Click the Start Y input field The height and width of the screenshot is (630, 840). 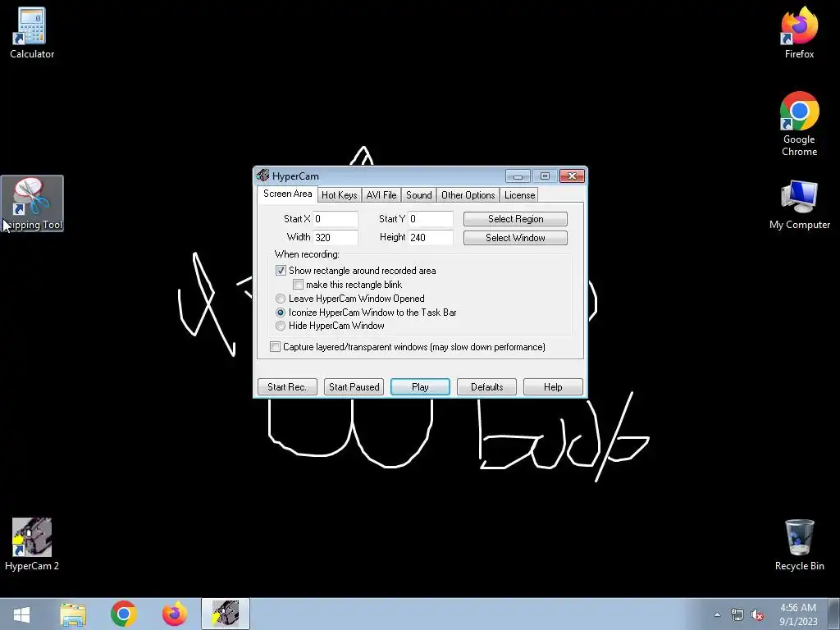431,218
